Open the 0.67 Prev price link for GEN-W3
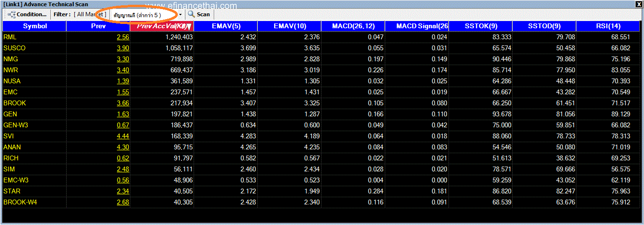644x225 pixels. pos(123,125)
